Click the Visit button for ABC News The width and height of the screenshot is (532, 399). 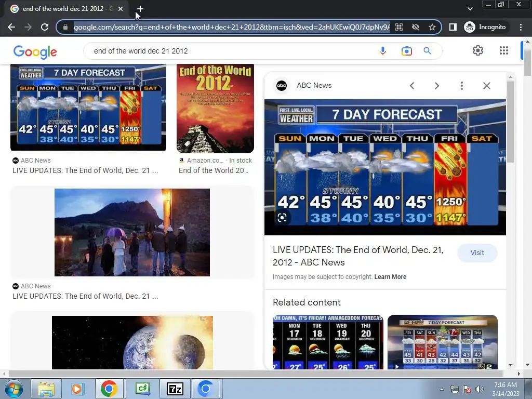click(477, 253)
